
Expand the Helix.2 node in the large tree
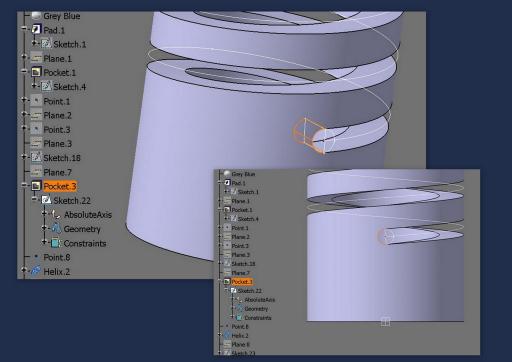pyautogui.click(x=24, y=270)
